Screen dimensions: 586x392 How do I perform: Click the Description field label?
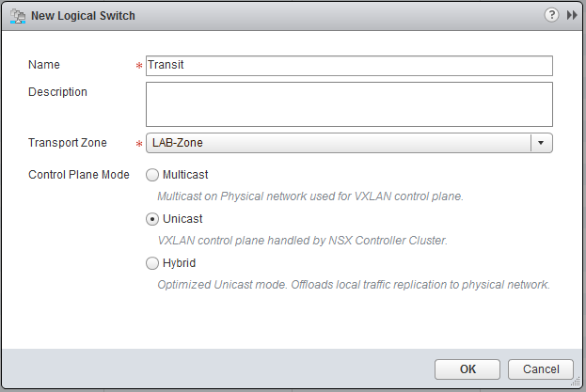57,92
